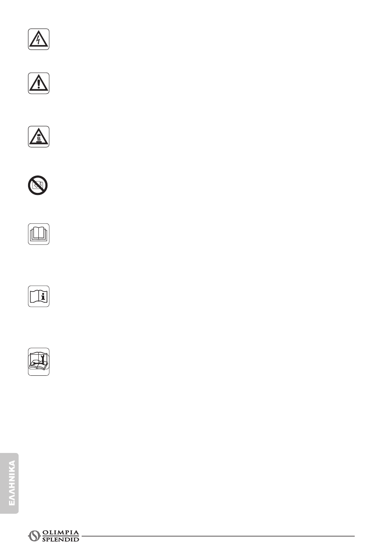Click the diagonal slash of the prohibition sign
This screenshot has width=392, height=555.
pos(38,185)
